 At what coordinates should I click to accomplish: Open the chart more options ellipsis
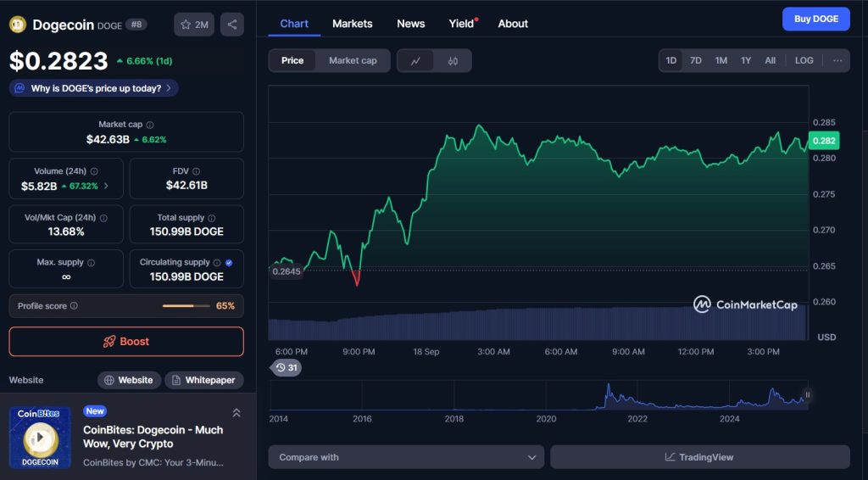pos(837,60)
